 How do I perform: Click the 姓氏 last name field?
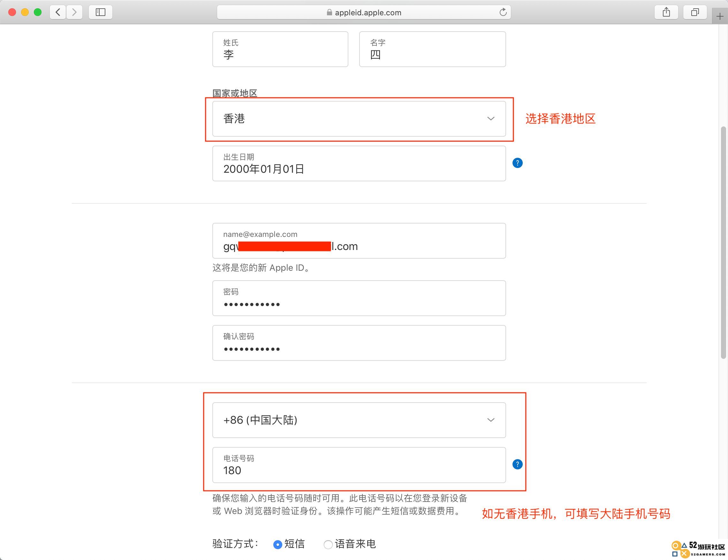point(280,49)
